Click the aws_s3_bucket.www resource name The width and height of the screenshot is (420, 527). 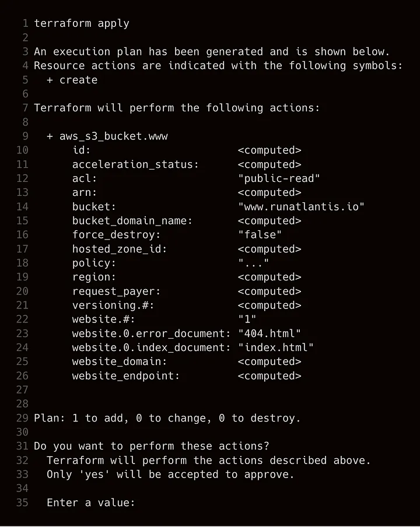114,136
